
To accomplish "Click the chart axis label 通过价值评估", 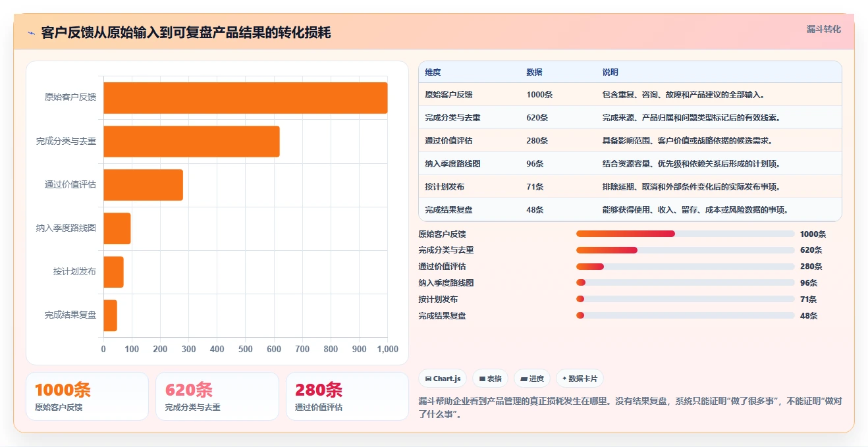I will (70, 184).
